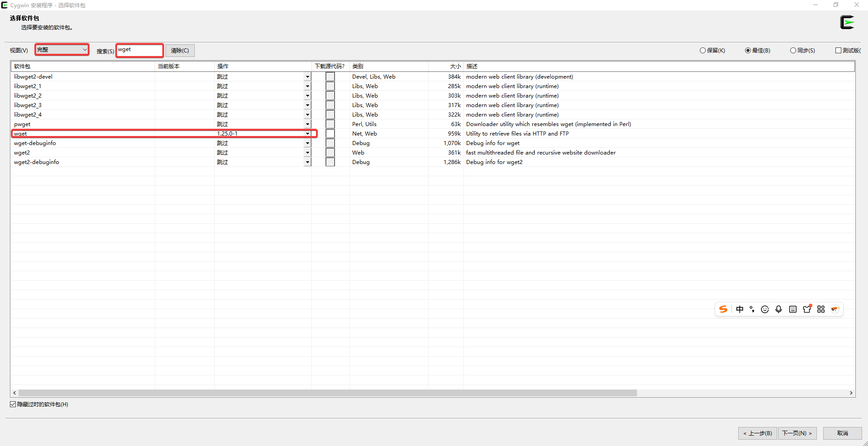Click the 下一页(N) next button
Screen dimensions: 868x446
click(x=797, y=433)
